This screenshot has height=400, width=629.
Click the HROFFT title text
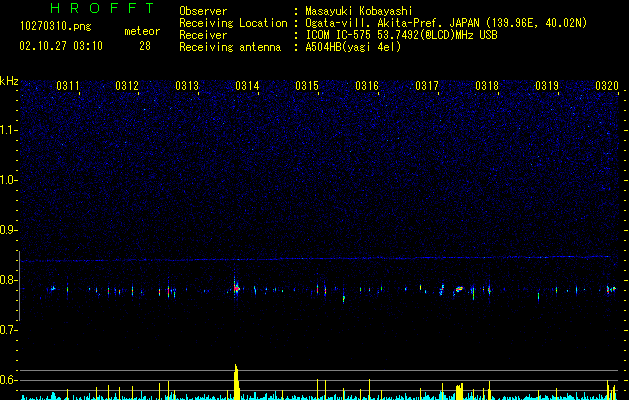click(x=103, y=8)
